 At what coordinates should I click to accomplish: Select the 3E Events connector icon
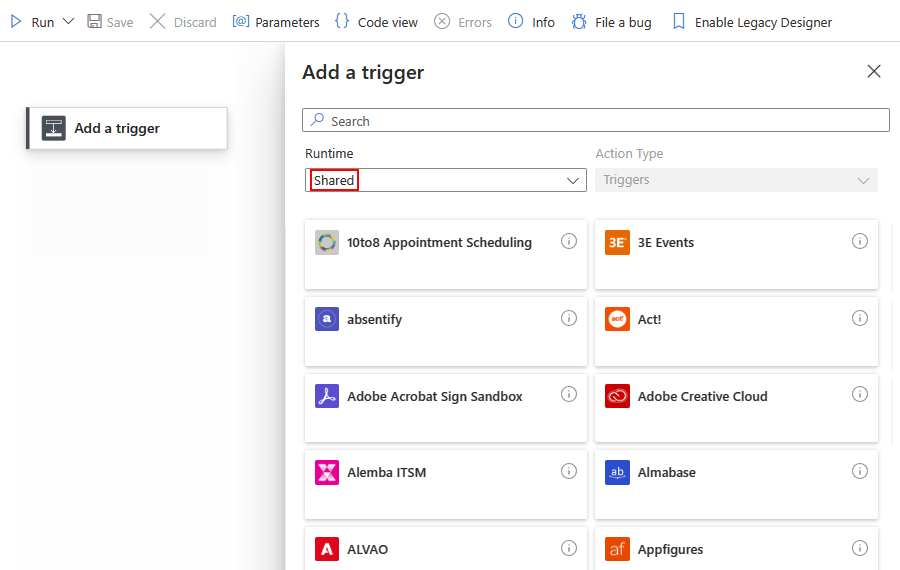pos(617,243)
